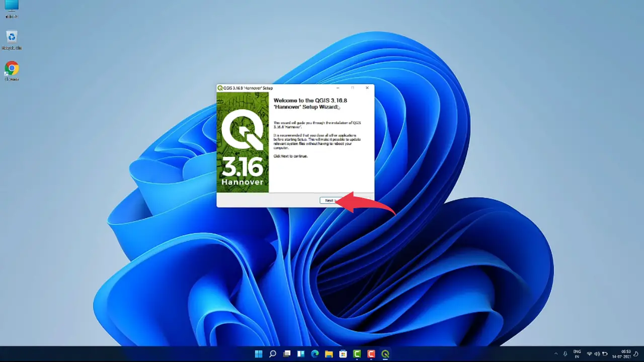
Task: Minimize the QGIS Setup wizard window
Action: click(x=338, y=88)
